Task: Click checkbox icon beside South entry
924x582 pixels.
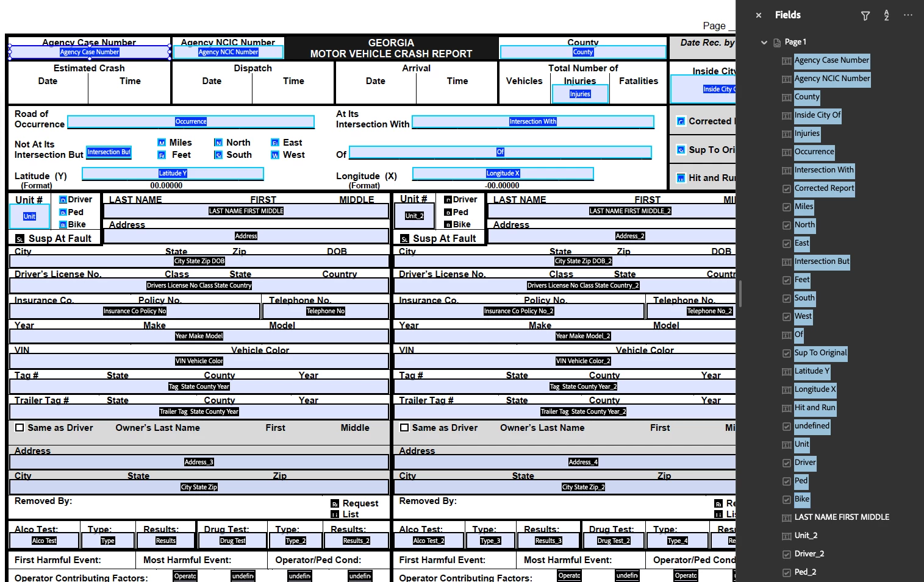Action: point(787,299)
